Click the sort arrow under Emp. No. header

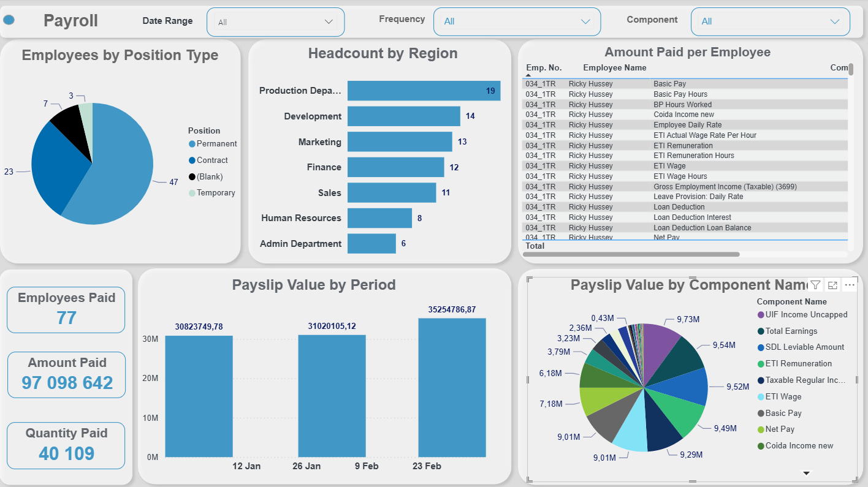pos(529,75)
